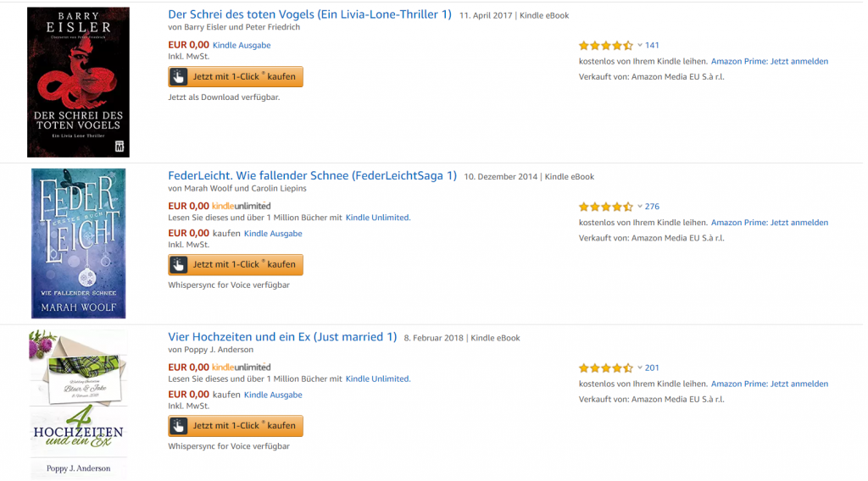The width and height of the screenshot is (868, 481).
Task: Open Barry Eisler book cover thumbnail
Action: coord(78,82)
